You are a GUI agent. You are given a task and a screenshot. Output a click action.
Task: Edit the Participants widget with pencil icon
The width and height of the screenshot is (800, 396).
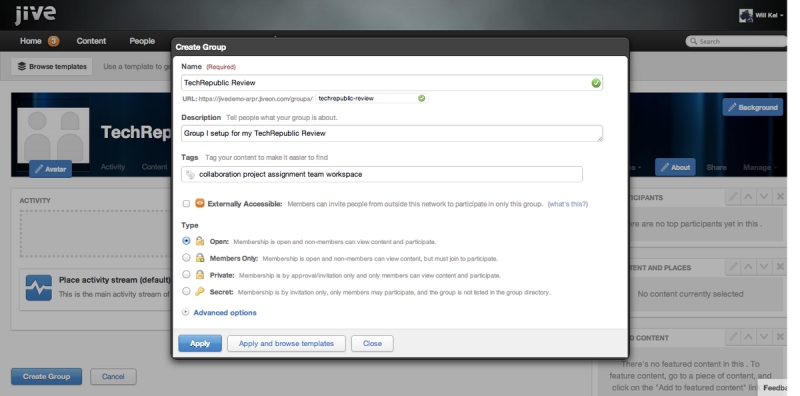click(x=733, y=197)
